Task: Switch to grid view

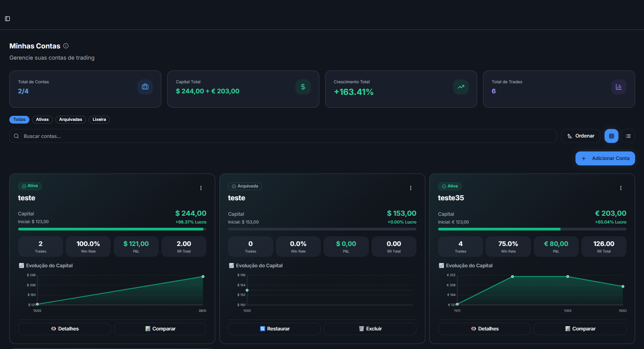Action: [x=611, y=136]
